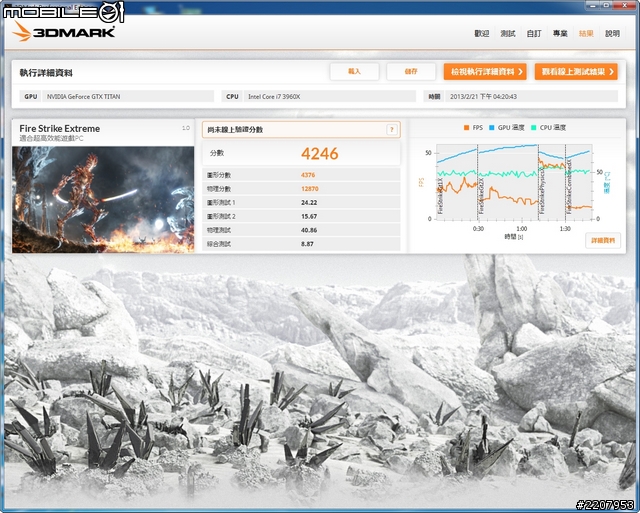Image resolution: width=640 pixels, height=513 pixels.
Task: Open the 自訂 (Custom) tab
Action: [534, 33]
